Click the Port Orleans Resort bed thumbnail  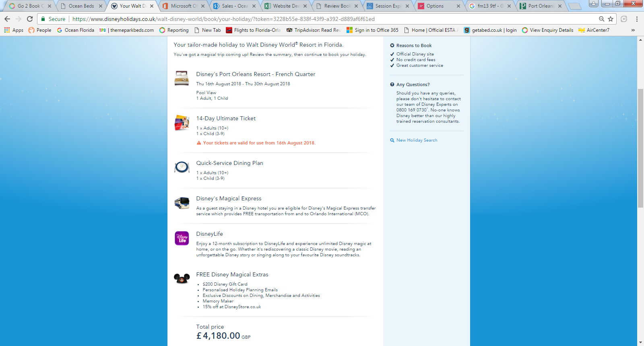point(182,78)
